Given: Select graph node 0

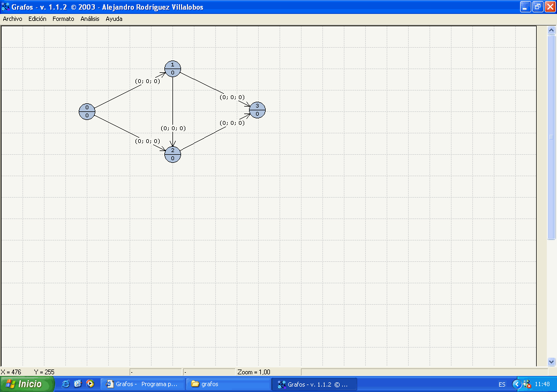Looking at the screenshot, I should pos(87,111).
